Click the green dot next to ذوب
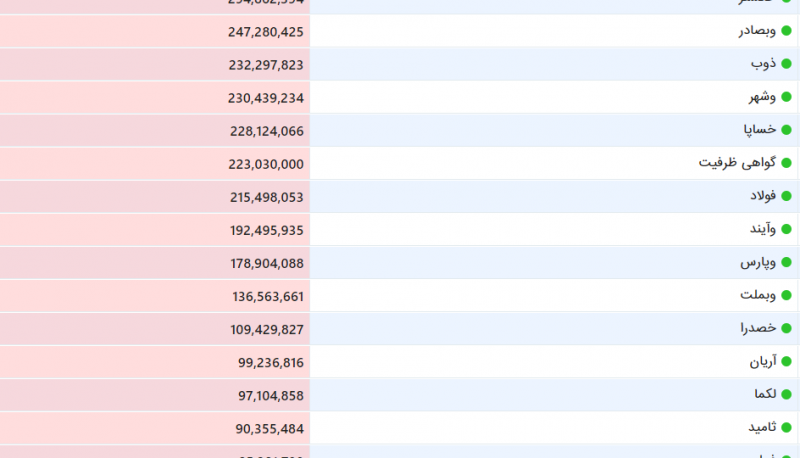800x458 pixels. 784,64
